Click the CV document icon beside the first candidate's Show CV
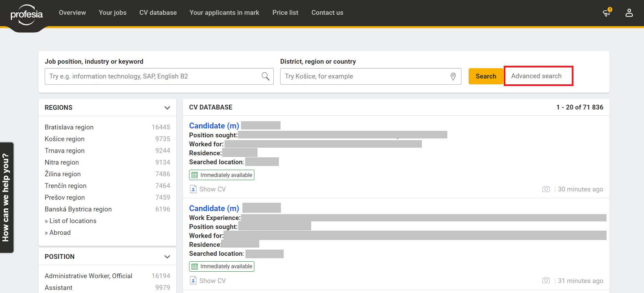Viewport: 644px width, 293px height. [x=193, y=189]
